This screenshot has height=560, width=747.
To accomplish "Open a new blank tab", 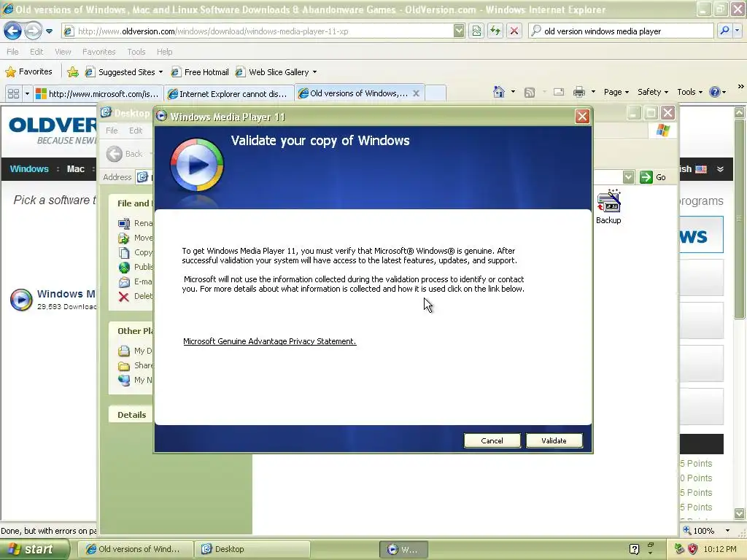I will click(435, 93).
